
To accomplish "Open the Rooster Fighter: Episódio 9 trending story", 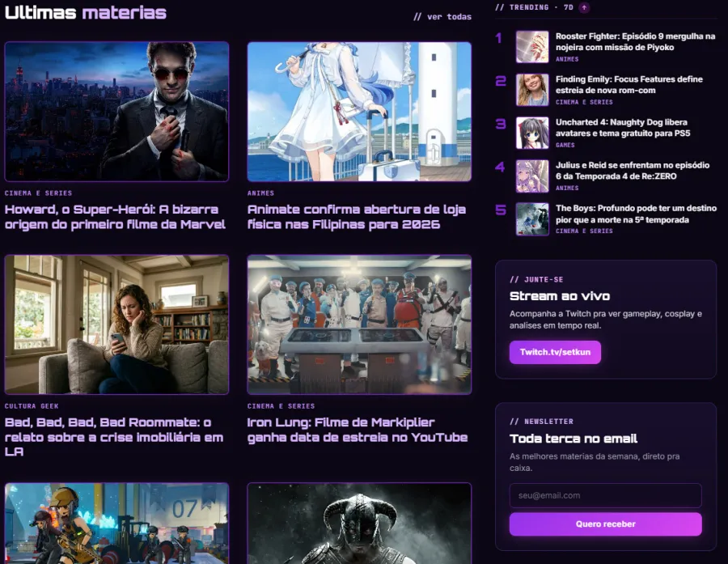I will pyautogui.click(x=635, y=42).
